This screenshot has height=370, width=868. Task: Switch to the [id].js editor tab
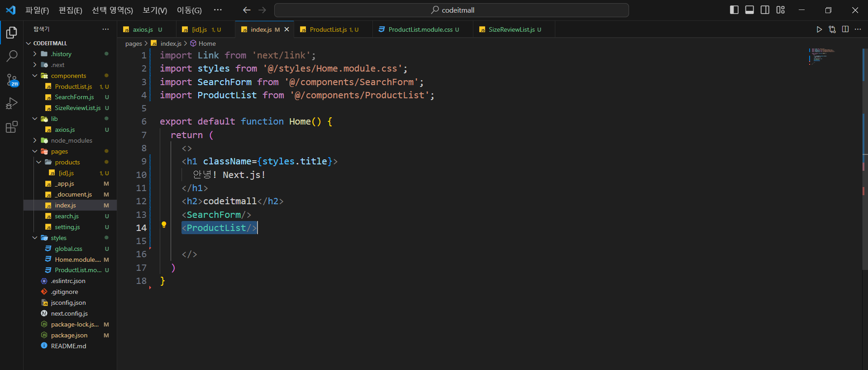[205, 29]
